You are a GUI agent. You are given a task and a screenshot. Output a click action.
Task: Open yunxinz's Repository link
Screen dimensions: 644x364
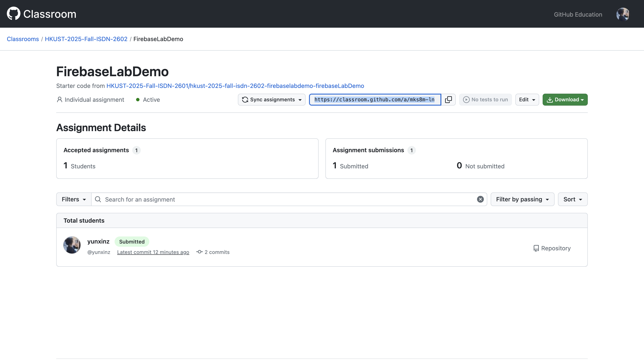(552, 248)
